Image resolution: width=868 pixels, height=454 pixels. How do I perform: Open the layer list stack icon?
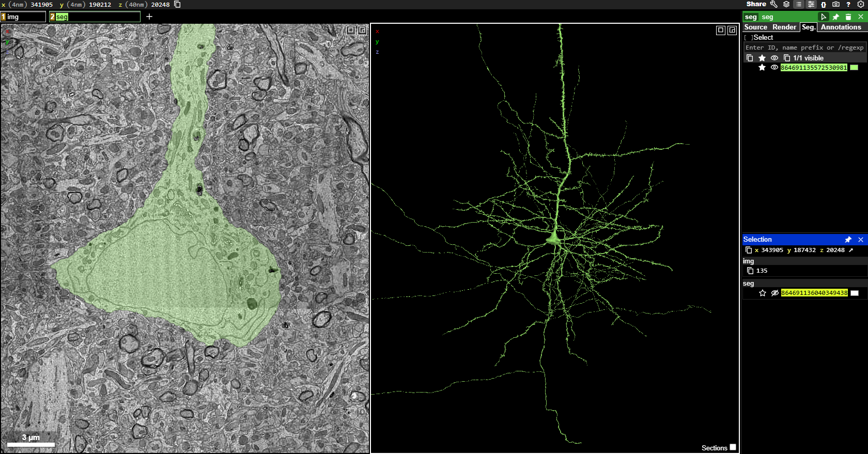pos(786,4)
